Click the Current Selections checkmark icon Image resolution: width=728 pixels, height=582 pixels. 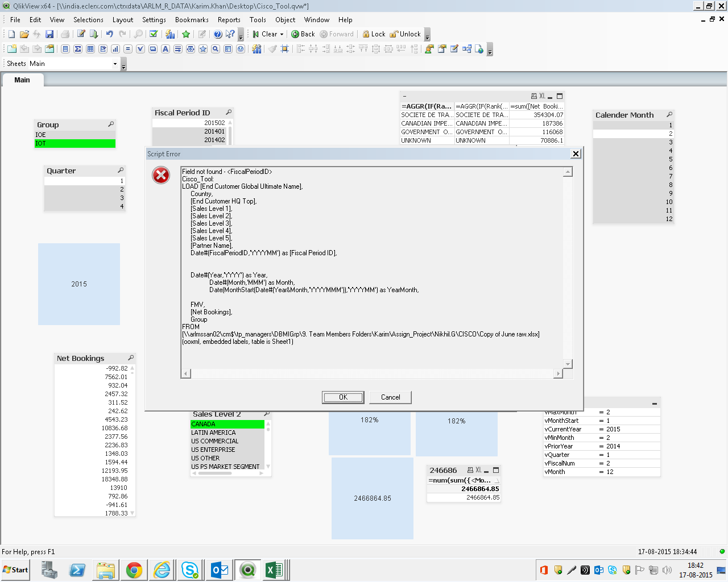click(x=154, y=34)
